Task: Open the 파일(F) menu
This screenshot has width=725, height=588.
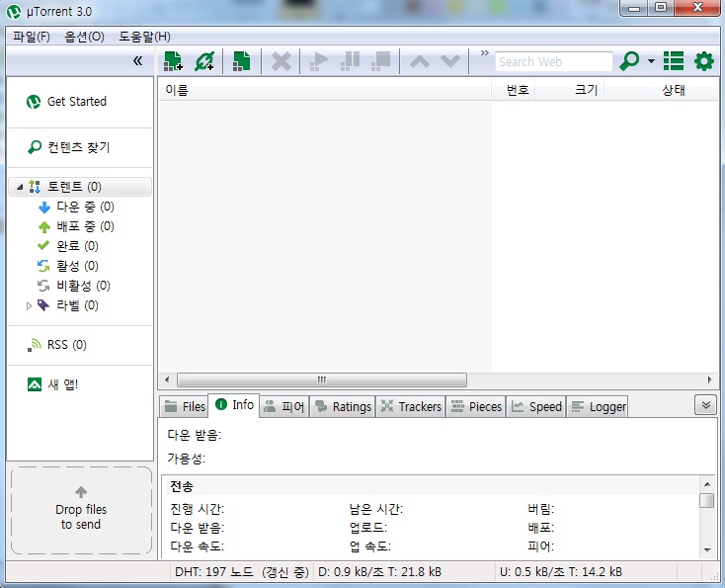Action: tap(32, 37)
